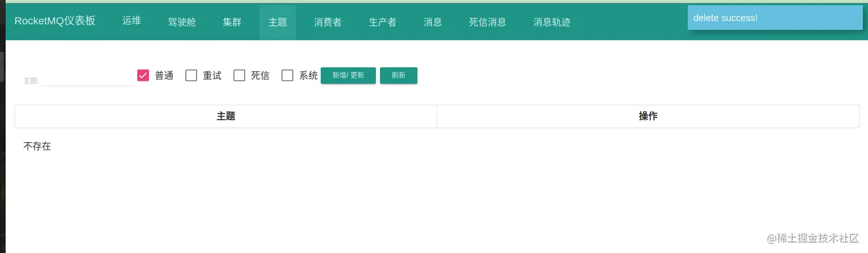Switch to the 集群 tab
Viewport: 868px width, 253px height.
point(232,22)
